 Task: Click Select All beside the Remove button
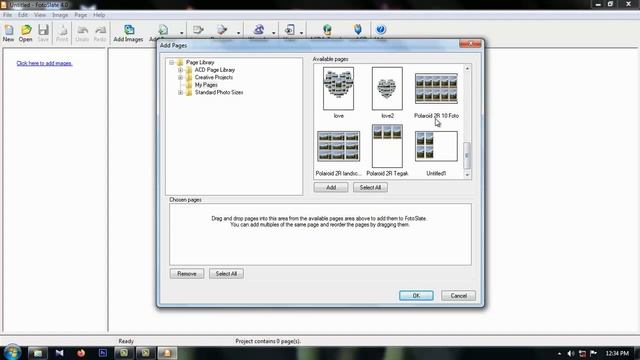(226, 273)
